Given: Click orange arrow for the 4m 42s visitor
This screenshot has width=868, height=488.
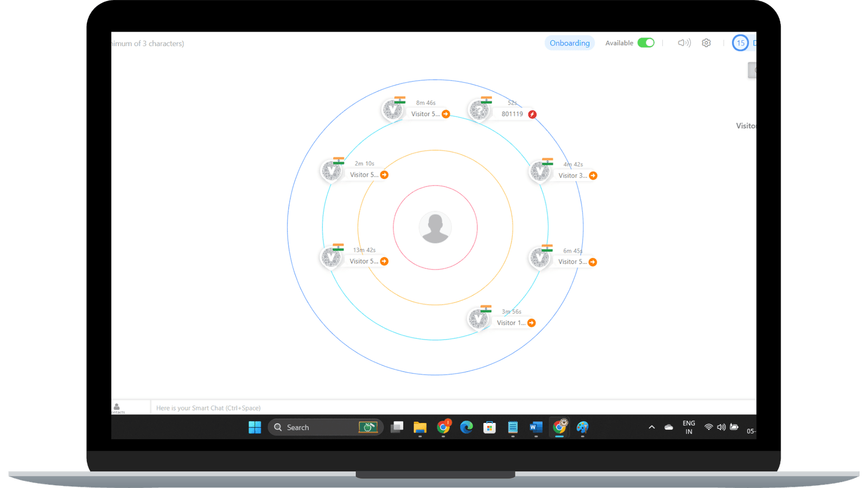Looking at the screenshot, I should pos(593,176).
